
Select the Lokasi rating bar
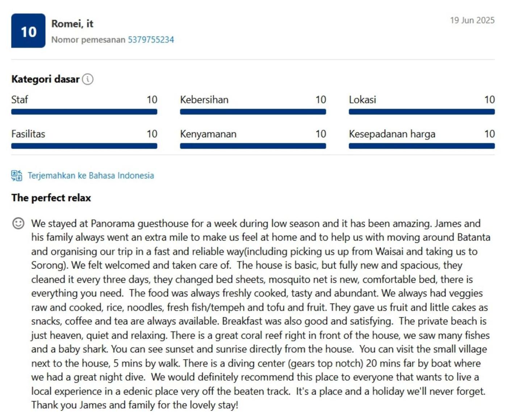point(422,112)
